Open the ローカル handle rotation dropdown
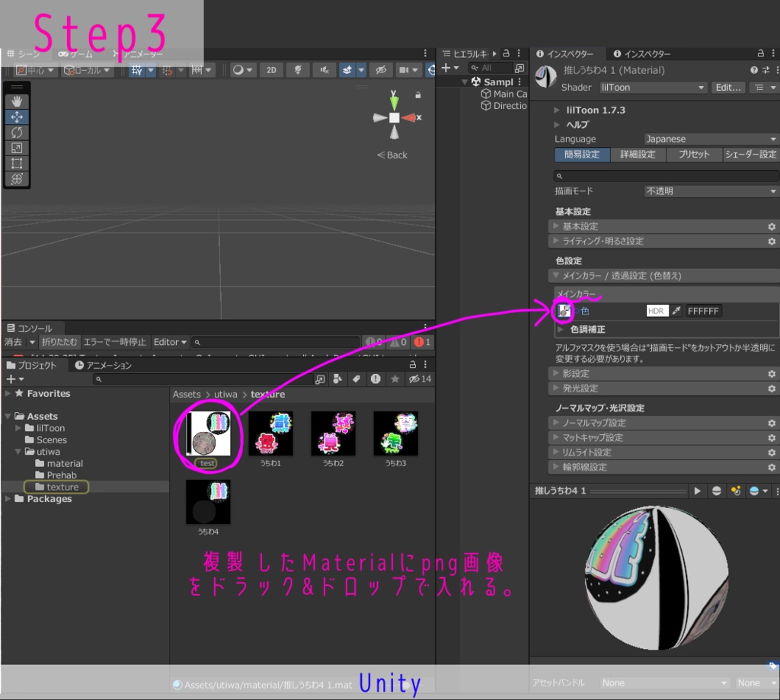 click(x=87, y=69)
